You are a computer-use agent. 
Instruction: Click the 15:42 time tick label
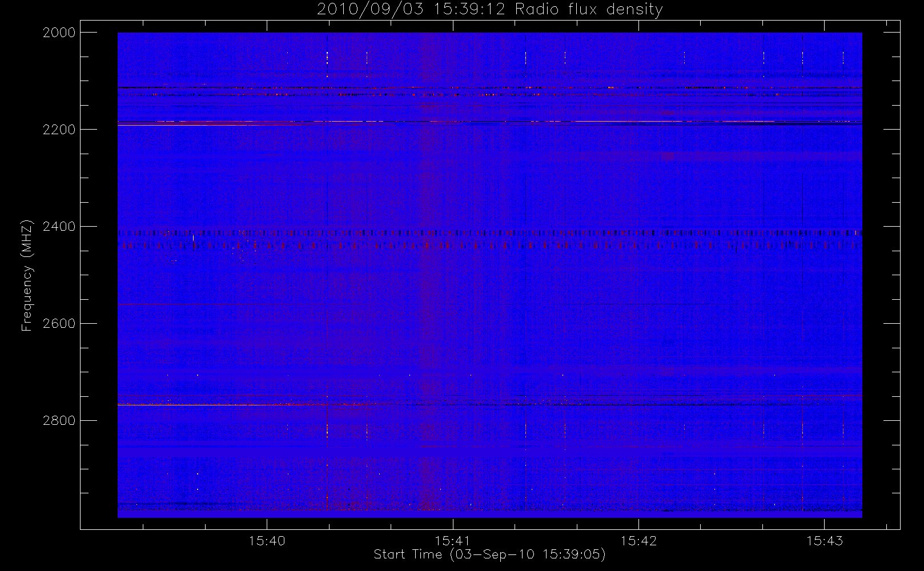tap(638, 541)
